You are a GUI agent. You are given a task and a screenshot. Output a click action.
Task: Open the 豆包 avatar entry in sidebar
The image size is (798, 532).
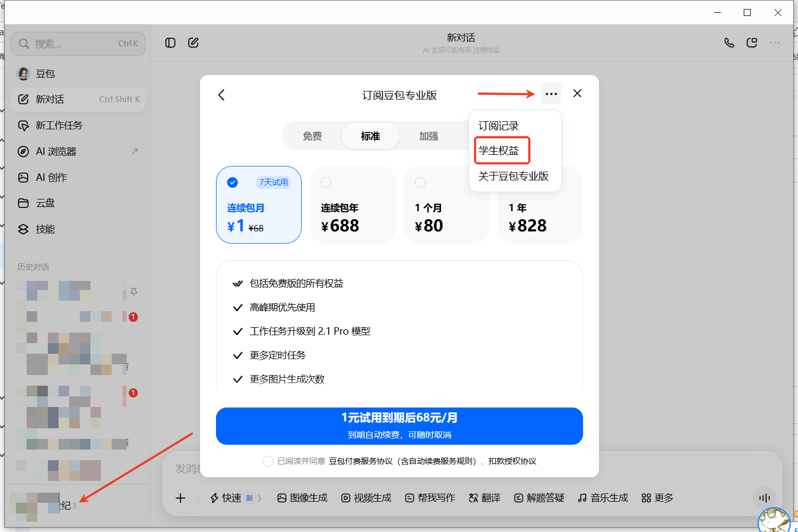pos(78,73)
